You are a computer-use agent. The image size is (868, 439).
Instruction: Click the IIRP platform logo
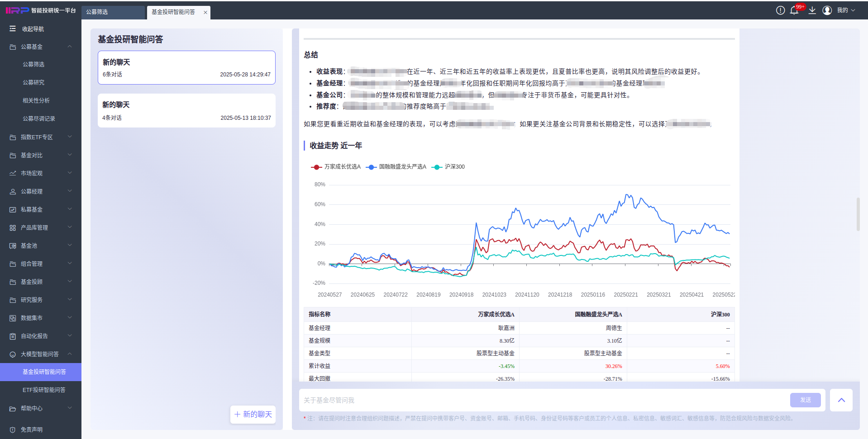[x=17, y=10]
